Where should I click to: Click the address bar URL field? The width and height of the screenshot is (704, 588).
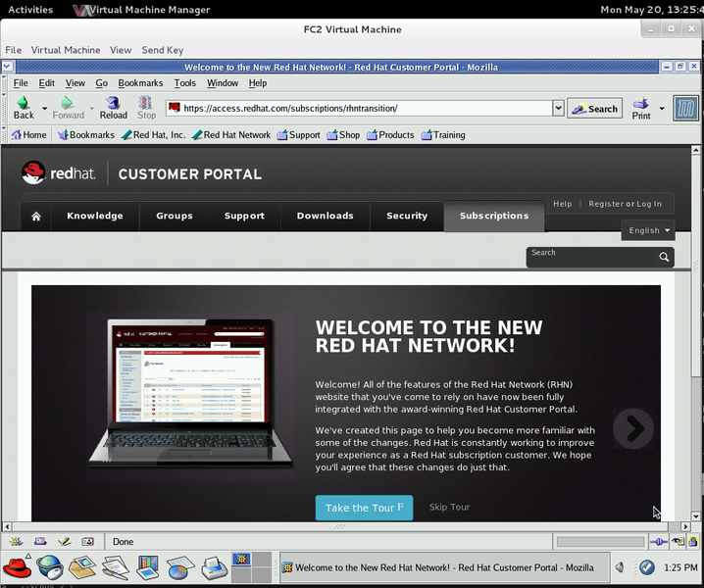click(x=363, y=109)
